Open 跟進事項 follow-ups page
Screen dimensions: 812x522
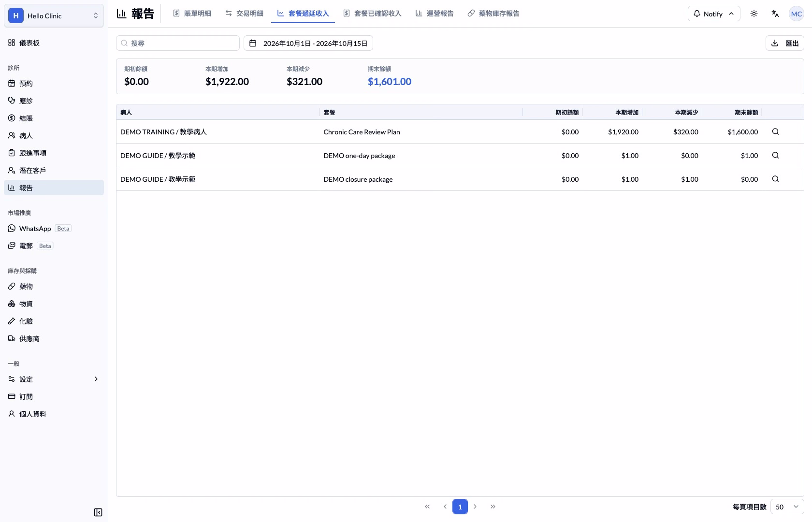pyautogui.click(x=54, y=153)
